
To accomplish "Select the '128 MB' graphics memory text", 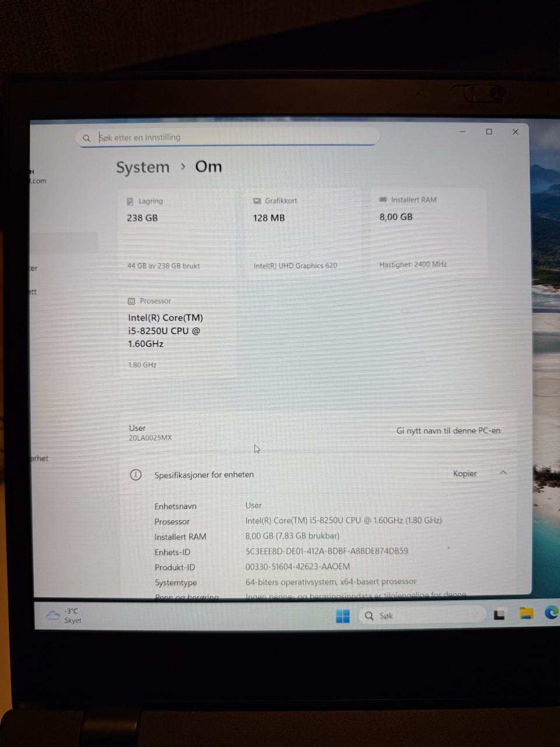I will (269, 218).
